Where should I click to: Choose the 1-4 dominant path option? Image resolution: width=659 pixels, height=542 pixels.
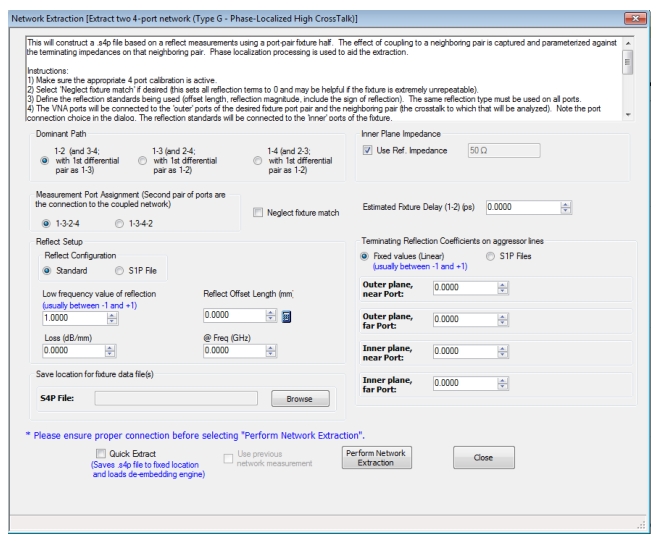[258, 160]
